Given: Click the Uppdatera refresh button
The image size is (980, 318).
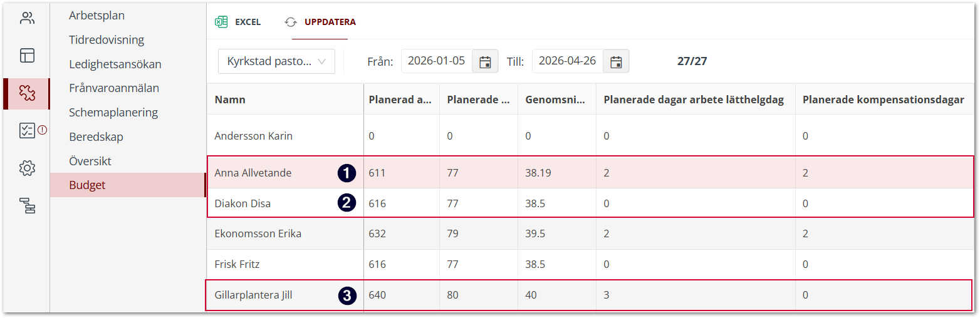Looking at the screenshot, I should click(321, 22).
